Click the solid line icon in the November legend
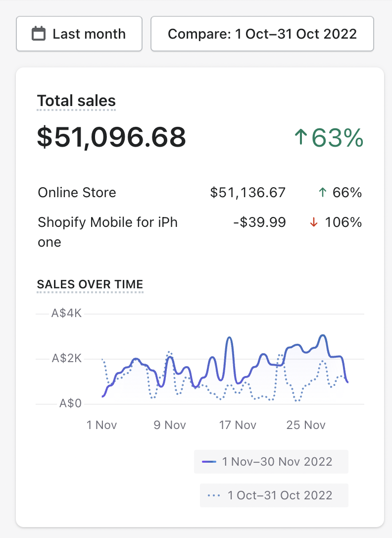392x538 pixels. [209, 462]
